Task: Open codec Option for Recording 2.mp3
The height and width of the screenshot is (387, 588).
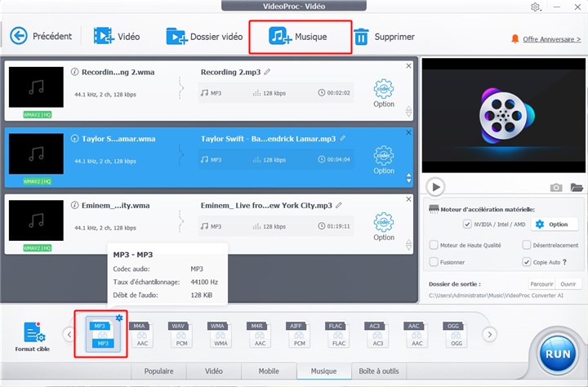Action: [384, 93]
